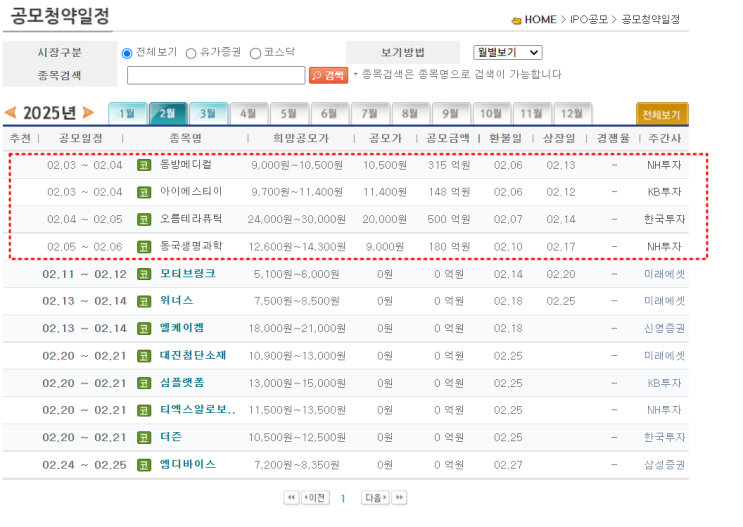Viewport: 743px width, 527px height.
Task: Click KOSDAQ icon in 대진첨단소재 row
Action: [x=144, y=356]
